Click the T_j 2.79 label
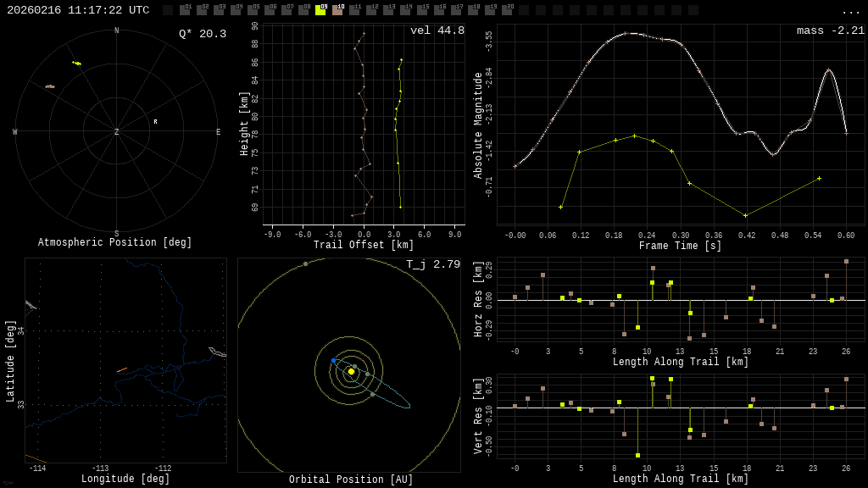Image resolution: width=868 pixels, height=488 pixels. [x=432, y=264]
